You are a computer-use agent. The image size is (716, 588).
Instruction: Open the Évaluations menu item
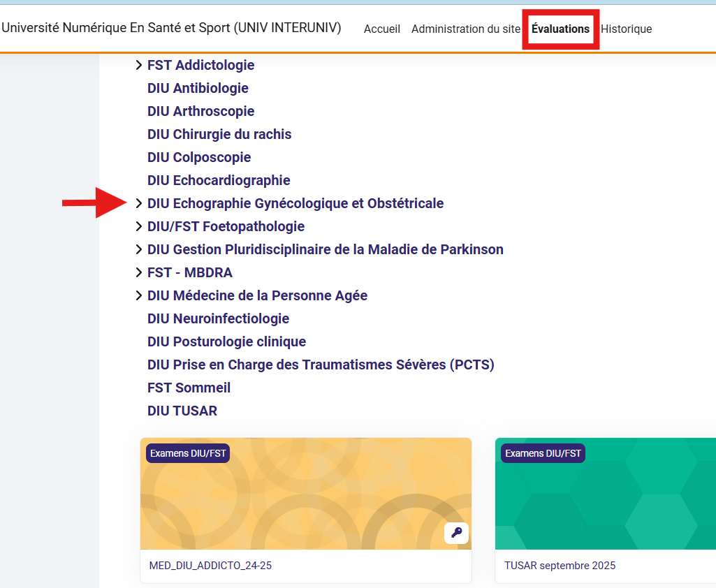click(560, 29)
